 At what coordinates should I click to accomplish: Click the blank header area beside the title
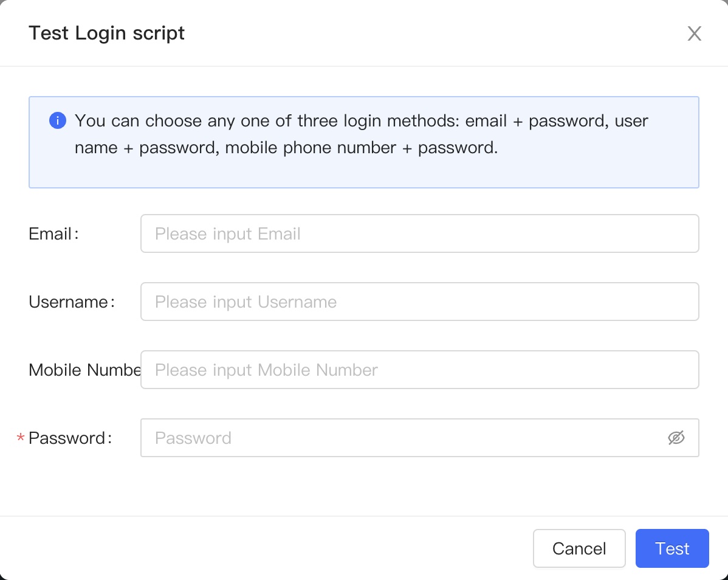[425, 33]
